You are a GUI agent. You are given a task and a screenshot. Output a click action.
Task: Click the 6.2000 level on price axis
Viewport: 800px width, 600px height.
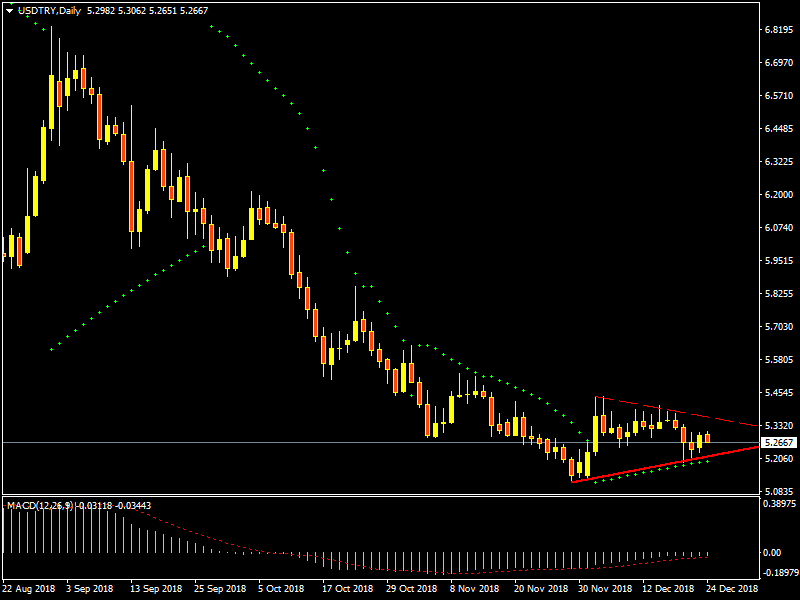click(778, 195)
